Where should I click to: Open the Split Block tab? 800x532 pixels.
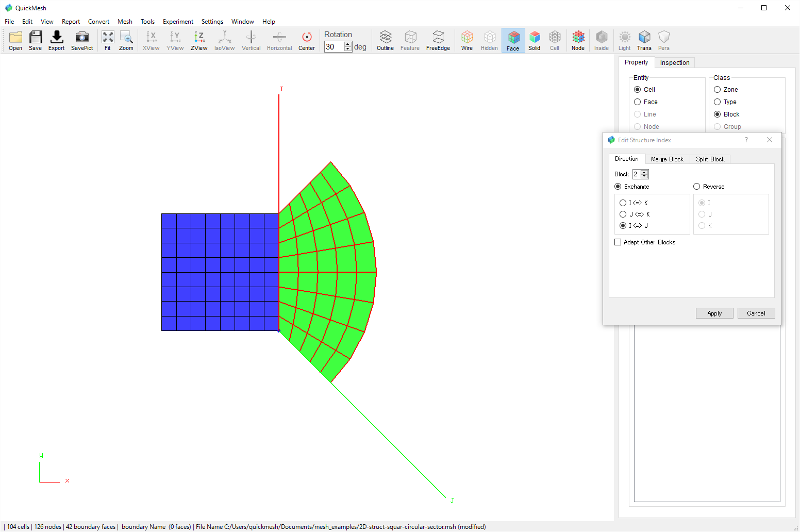coord(710,159)
